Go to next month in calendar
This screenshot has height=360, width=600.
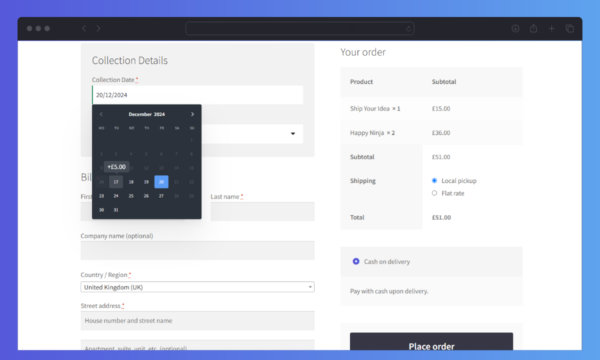point(192,114)
